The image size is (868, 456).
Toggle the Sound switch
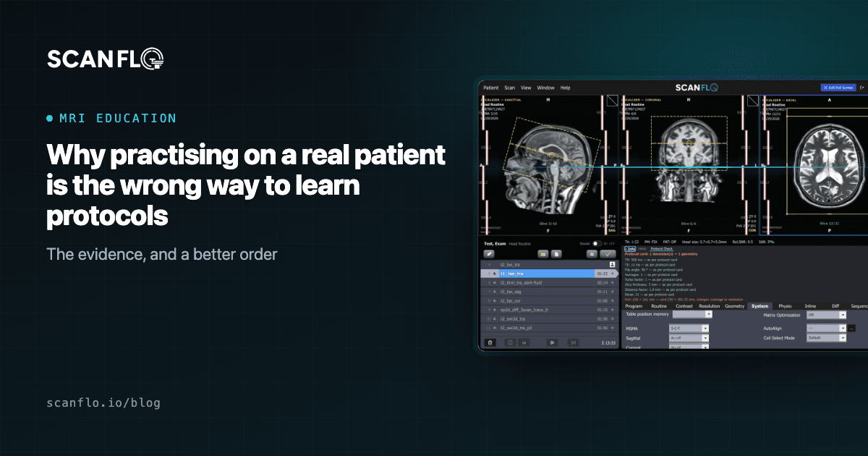tap(597, 244)
